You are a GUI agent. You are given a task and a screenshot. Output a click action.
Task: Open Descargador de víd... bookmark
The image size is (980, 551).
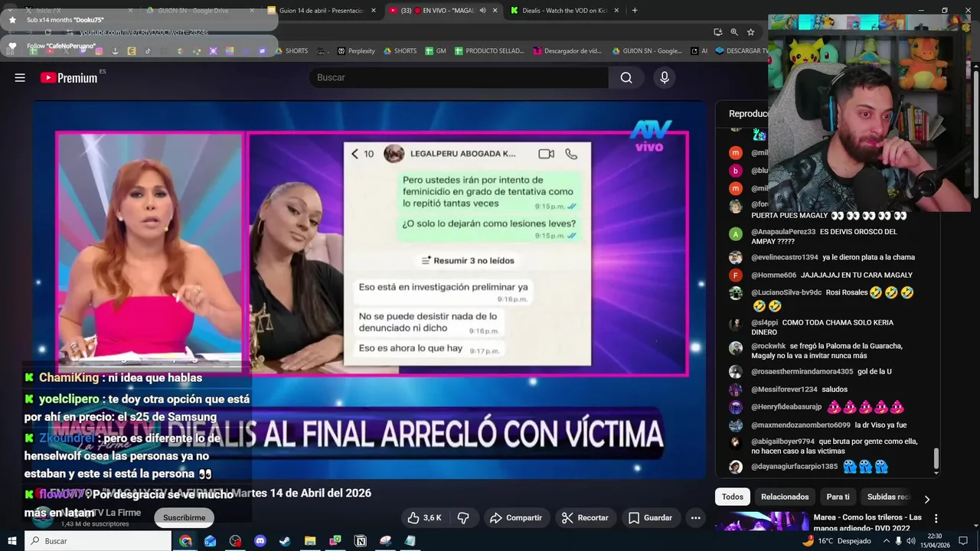tap(567, 51)
